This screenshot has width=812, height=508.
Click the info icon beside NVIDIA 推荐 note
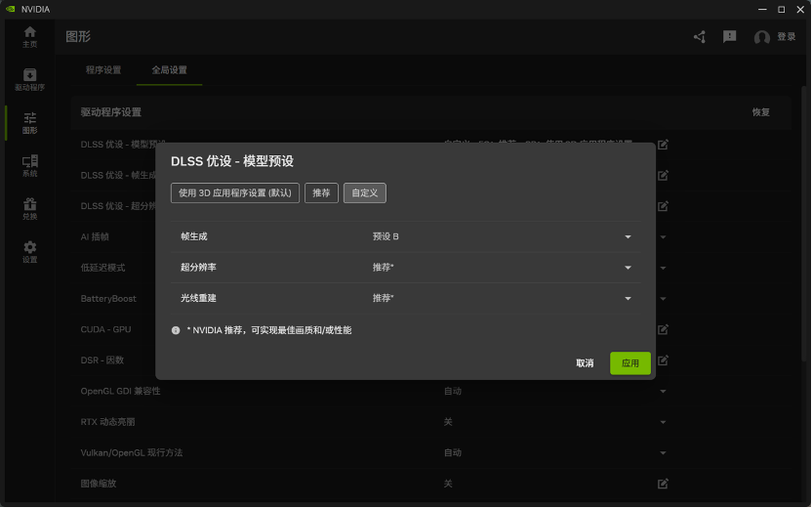tap(176, 330)
